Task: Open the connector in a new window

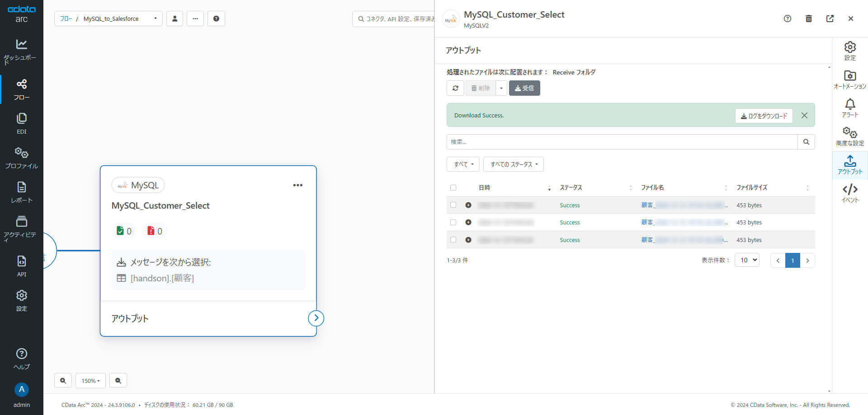Action: [x=830, y=19]
